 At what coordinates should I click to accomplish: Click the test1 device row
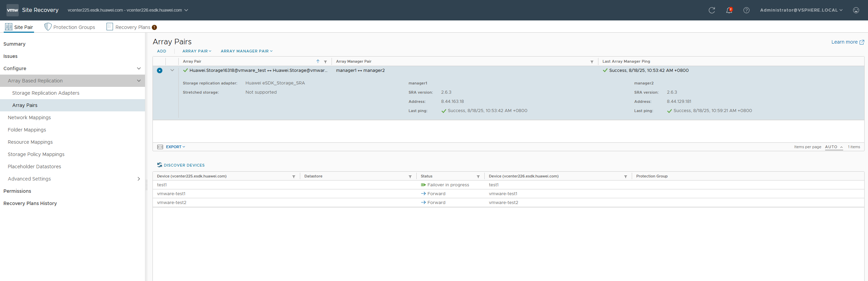(x=509, y=185)
